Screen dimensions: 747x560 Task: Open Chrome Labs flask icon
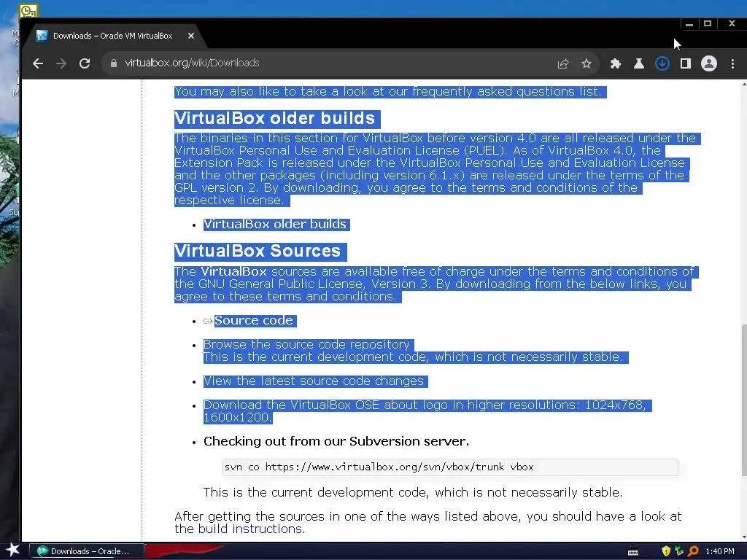coord(639,63)
